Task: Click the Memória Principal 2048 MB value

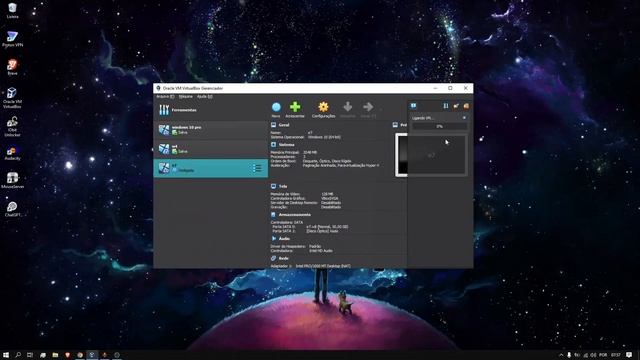Action: [x=310, y=152]
